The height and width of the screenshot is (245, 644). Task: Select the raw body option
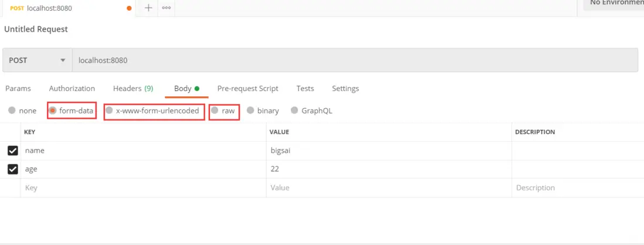[x=215, y=110]
